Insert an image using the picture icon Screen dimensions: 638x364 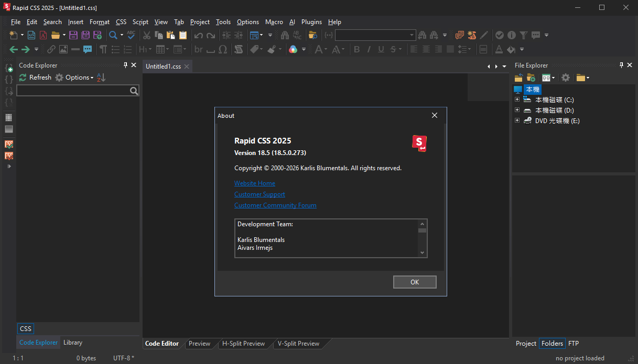[x=63, y=49]
